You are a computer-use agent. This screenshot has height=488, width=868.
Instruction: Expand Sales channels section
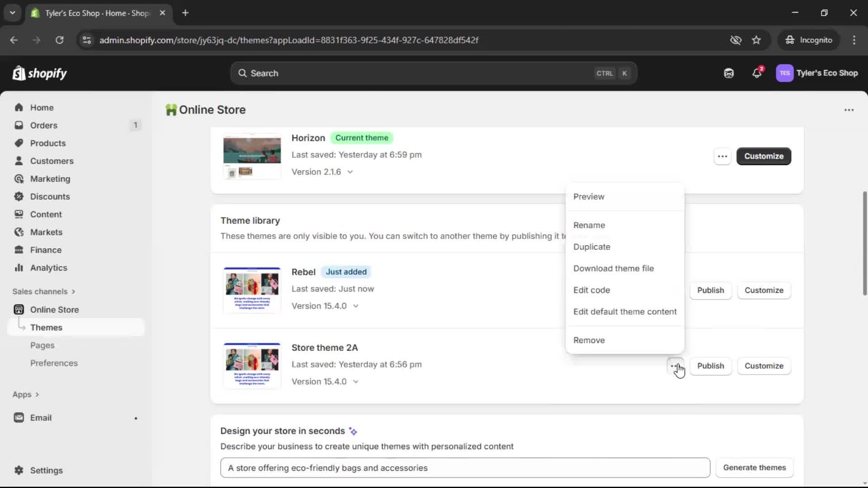point(44,292)
